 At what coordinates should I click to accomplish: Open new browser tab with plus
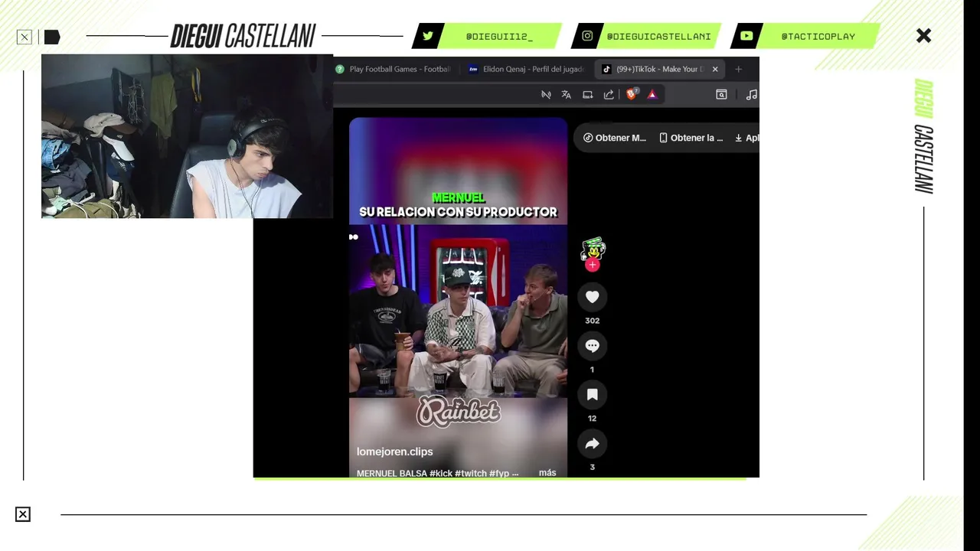point(738,69)
